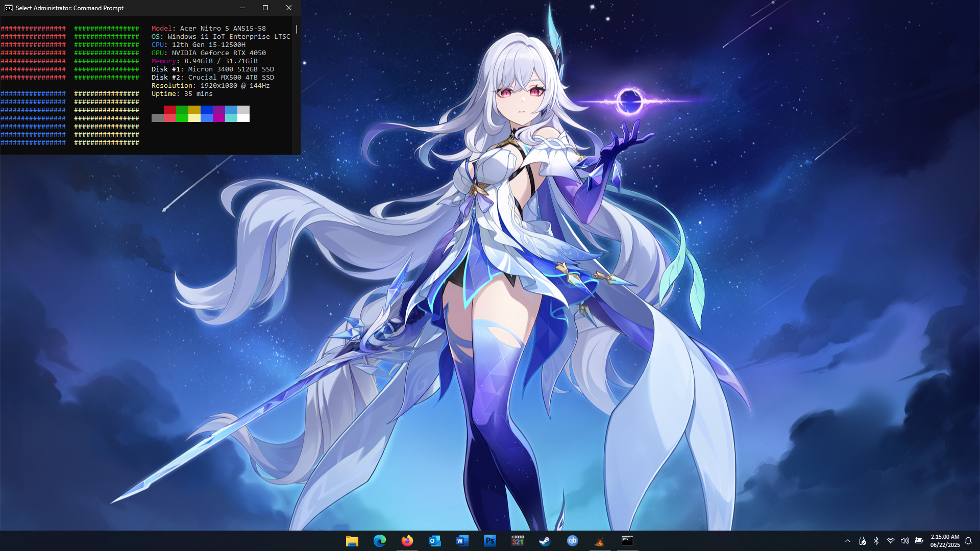The width and height of the screenshot is (980, 551).
Task: Click the bonfire app icon in taskbar
Action: coord(600,541)
